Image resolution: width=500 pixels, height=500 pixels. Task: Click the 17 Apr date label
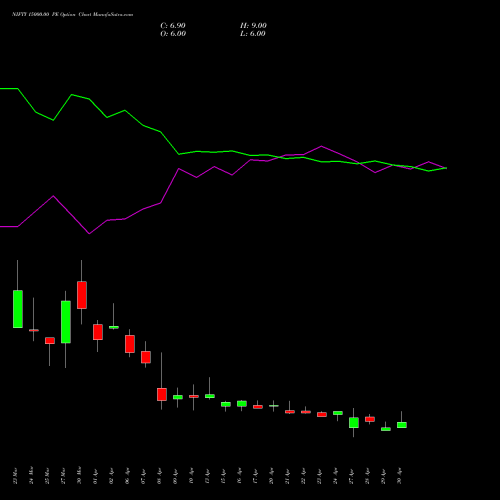[x=255, y=476]
